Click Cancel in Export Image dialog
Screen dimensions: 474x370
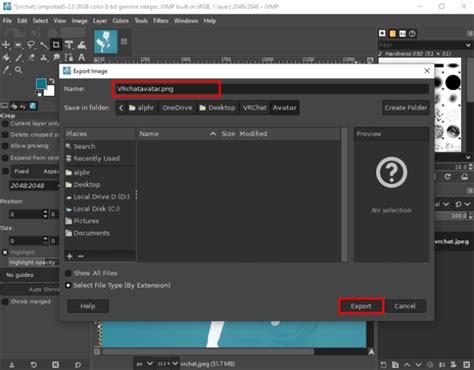click(405, 306)
